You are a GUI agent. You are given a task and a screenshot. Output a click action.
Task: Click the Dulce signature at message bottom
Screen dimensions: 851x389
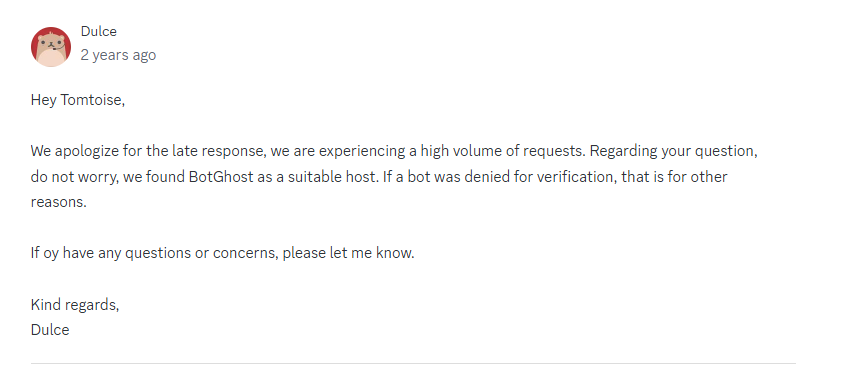pos(50,330)
